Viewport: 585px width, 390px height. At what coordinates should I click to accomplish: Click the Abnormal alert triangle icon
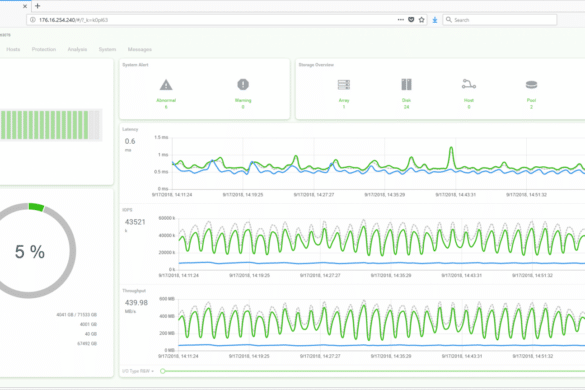166,85
